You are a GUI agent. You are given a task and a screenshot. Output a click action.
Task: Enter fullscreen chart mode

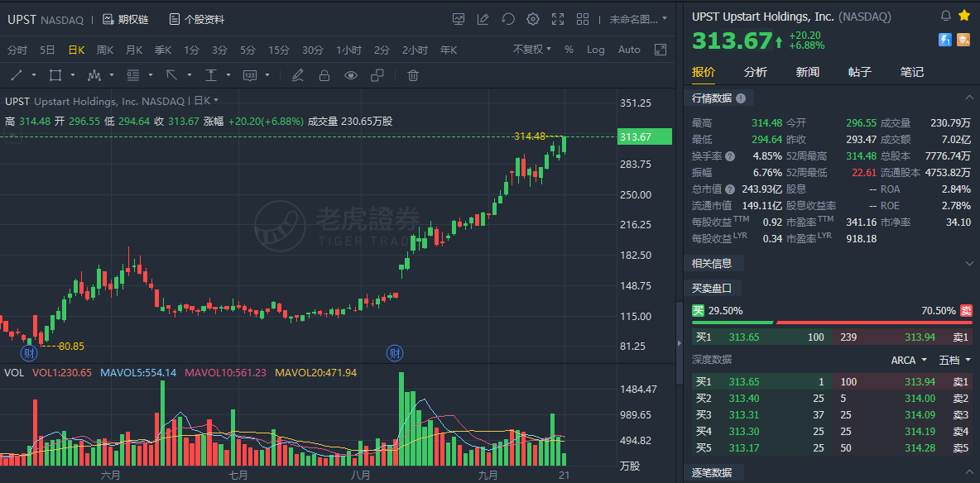558,19
